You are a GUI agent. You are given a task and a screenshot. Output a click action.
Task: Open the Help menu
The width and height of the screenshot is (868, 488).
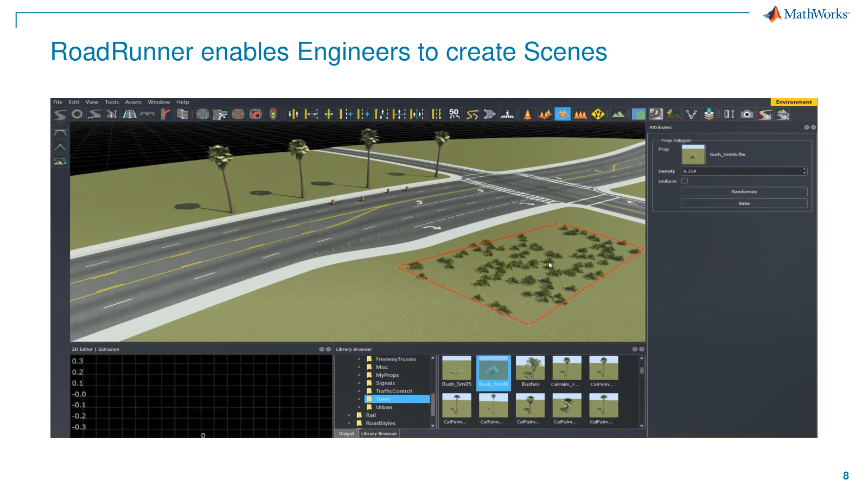pos(182,102)
